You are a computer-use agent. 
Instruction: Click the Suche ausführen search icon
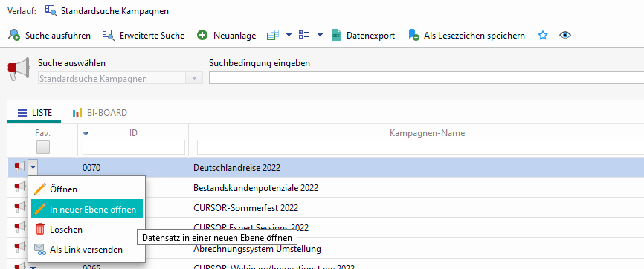tap(14, 36)
